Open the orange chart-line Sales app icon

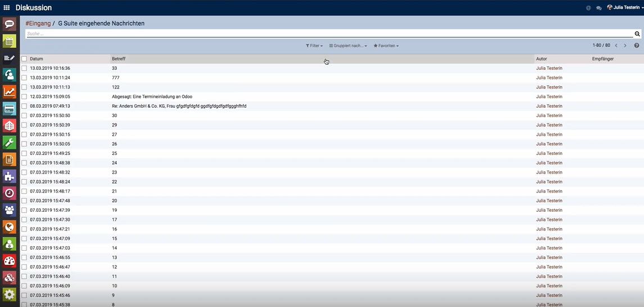pos(10,92)
